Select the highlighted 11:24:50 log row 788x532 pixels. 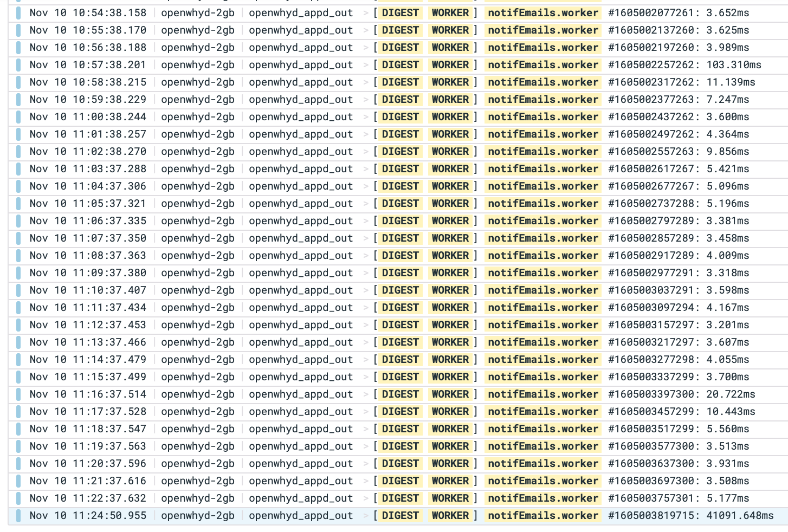coord(650,515)
